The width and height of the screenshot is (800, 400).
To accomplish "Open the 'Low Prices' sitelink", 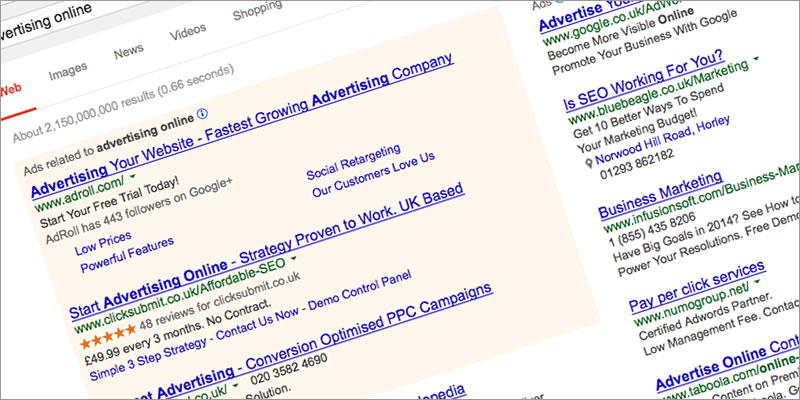I will click(103, 243).
